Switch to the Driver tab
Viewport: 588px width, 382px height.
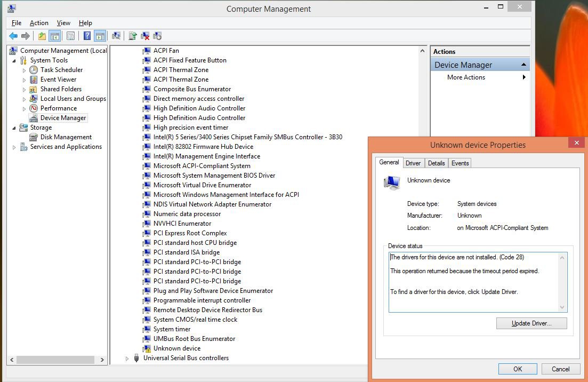[x=413, y=163]
